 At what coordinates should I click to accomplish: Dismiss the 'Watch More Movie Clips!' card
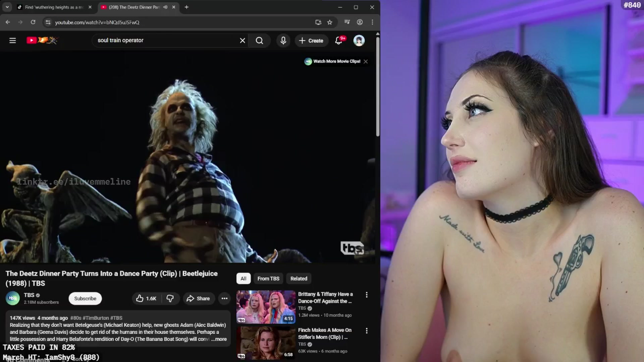(366, 61)
